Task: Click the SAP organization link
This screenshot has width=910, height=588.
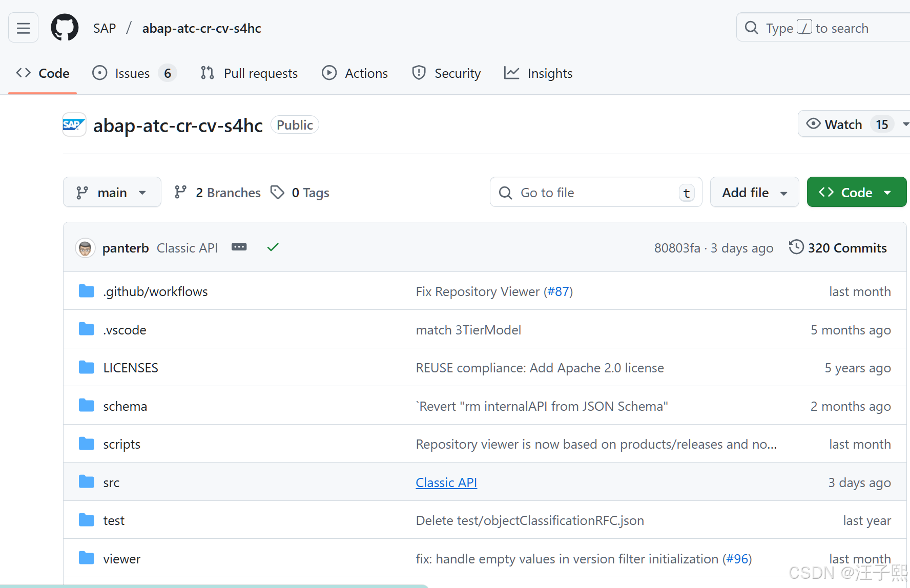Action: point(105,28)
